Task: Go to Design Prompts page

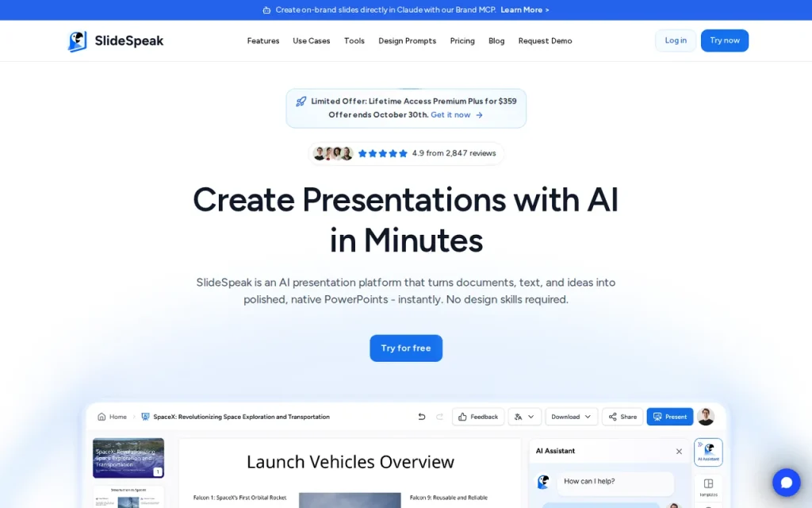Action: (407, 41)
